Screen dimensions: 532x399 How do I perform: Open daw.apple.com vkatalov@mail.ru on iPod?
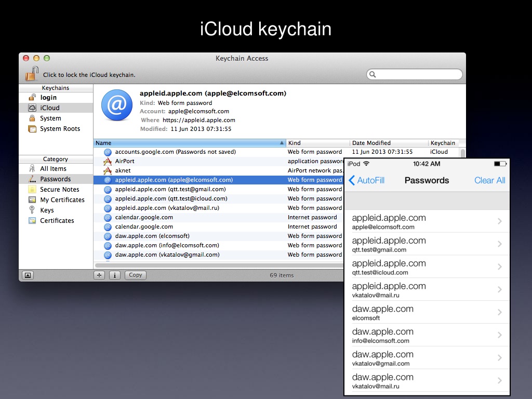coord(427,380)
